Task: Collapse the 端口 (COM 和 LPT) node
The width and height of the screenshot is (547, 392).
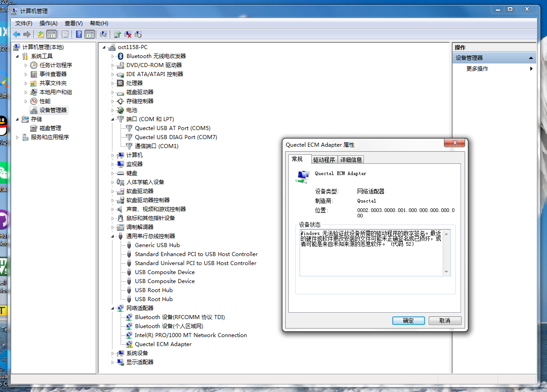Action: click(113, 119)
